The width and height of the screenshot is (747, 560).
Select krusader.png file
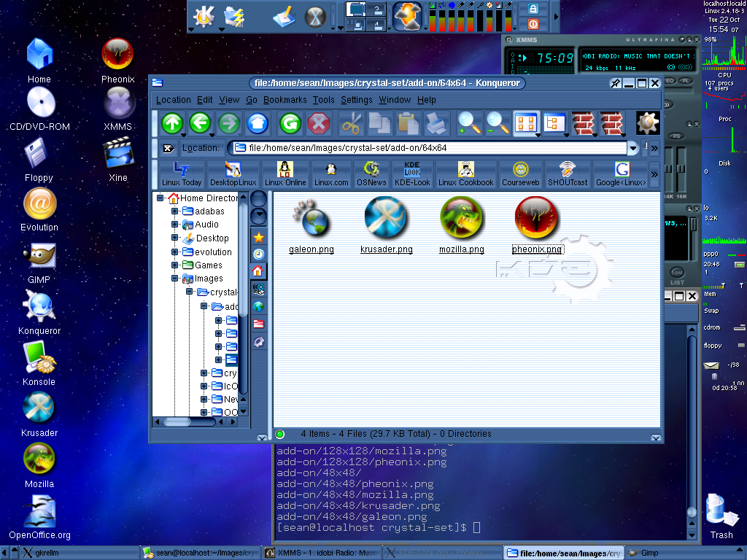click(387, 226)
